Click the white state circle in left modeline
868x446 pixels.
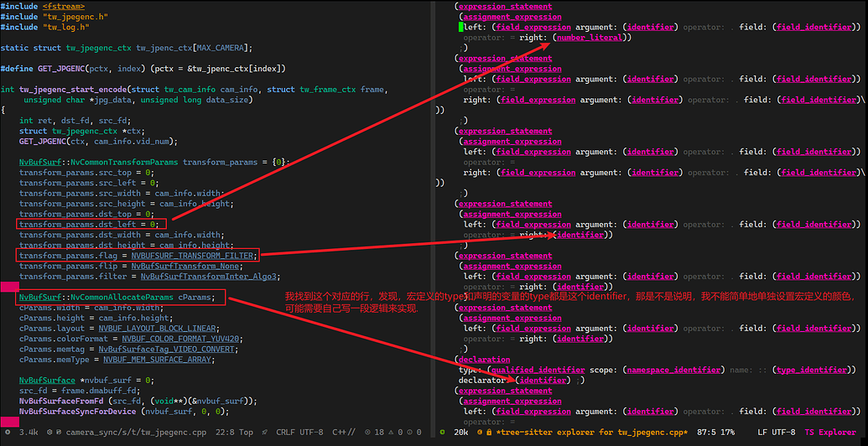[x=7, y=433]
